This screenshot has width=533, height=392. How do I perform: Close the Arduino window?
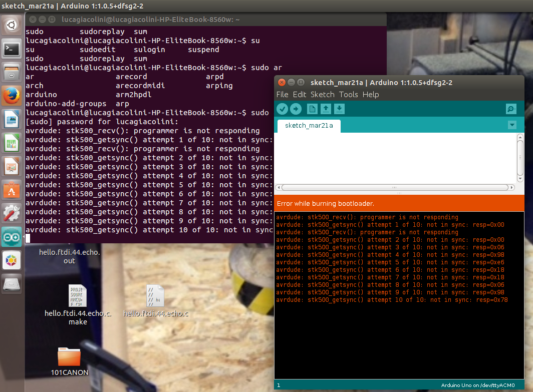(282, 83)
